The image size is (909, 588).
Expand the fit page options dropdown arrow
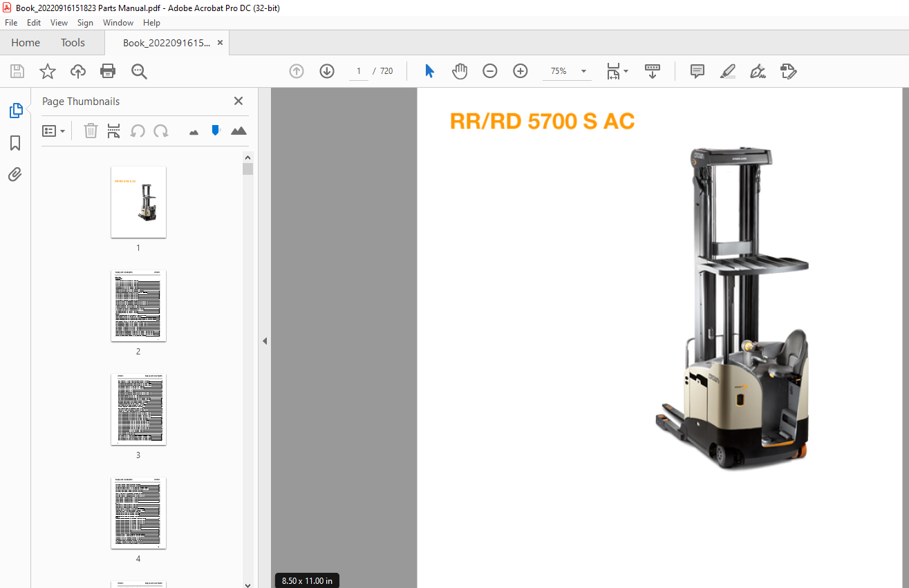tap(626, 70)
